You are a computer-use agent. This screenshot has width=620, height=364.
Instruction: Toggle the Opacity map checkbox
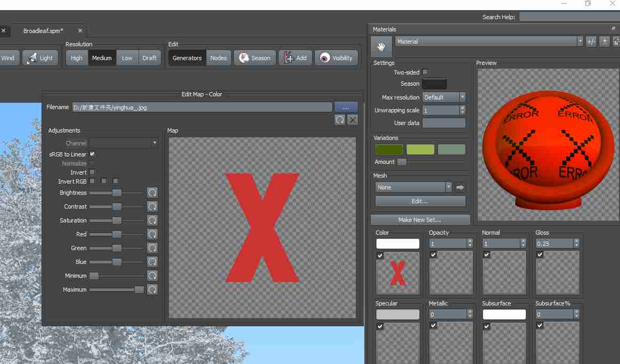click(434, 254)
